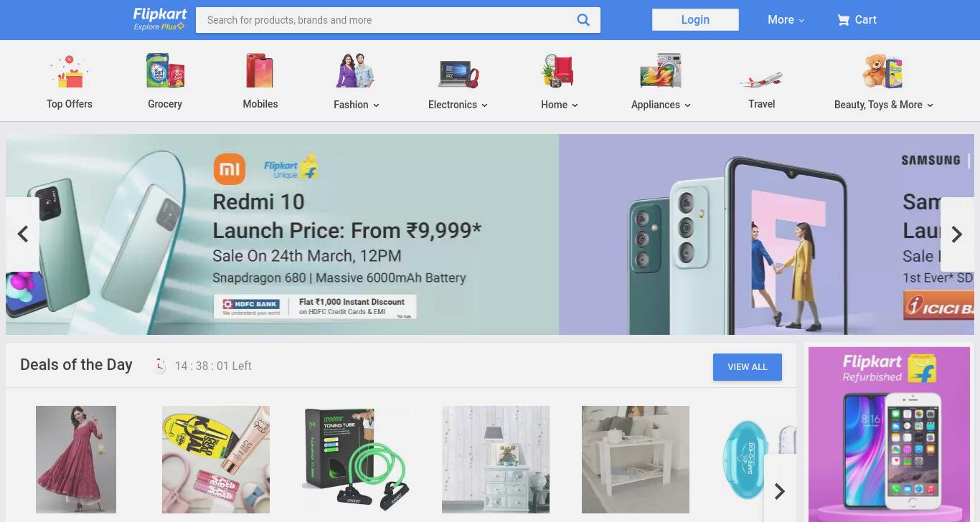Open Top Offers category icon
Viewport: 980px width, 522px height.
point(69,72)
